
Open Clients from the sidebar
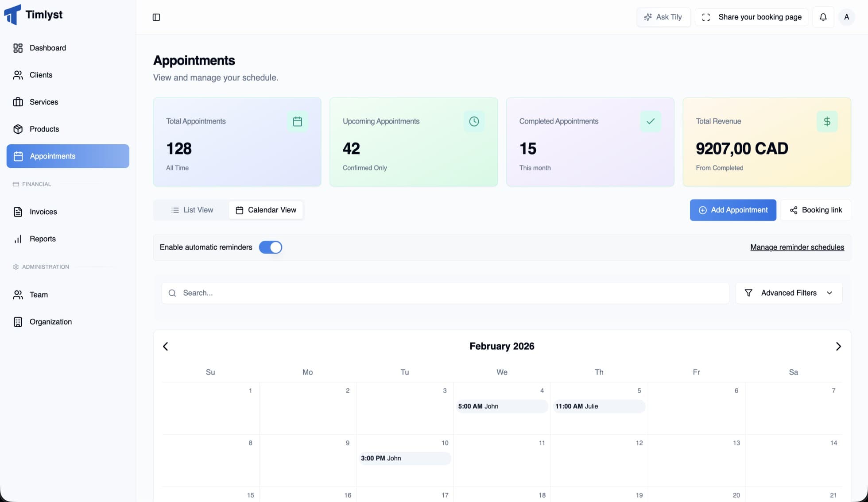tap(40, 75)
